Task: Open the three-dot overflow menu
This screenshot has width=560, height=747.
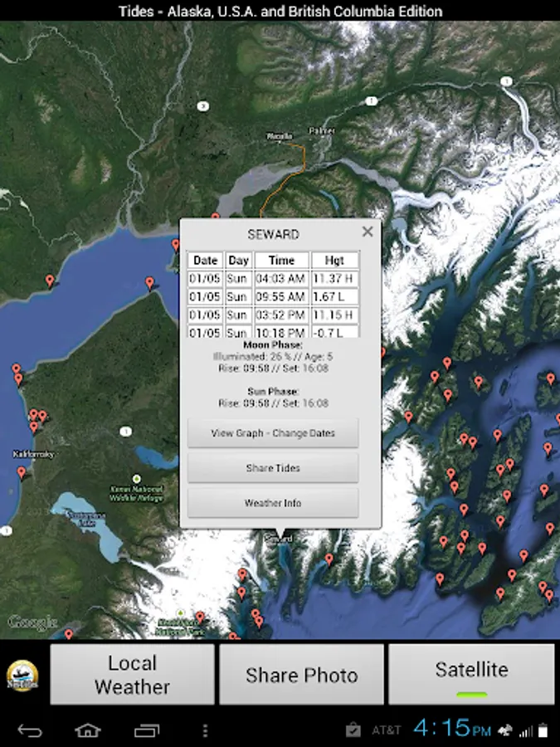Action: click(x=205, y=730)
